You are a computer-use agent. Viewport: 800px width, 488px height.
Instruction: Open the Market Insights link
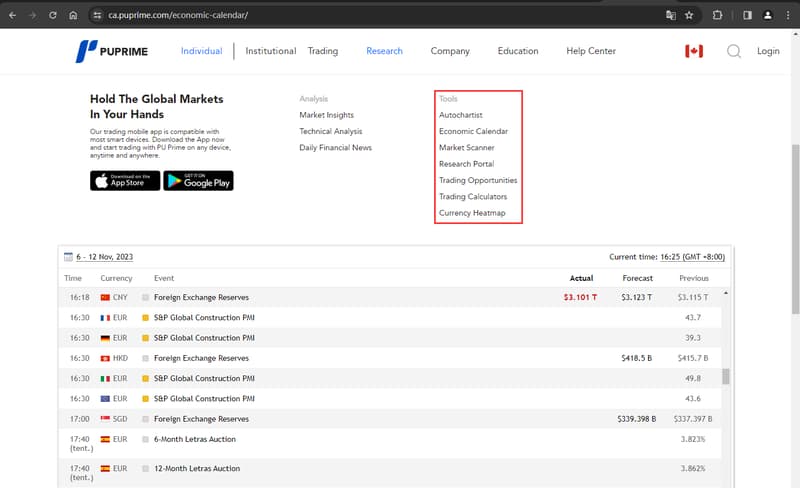pos(327,115)
